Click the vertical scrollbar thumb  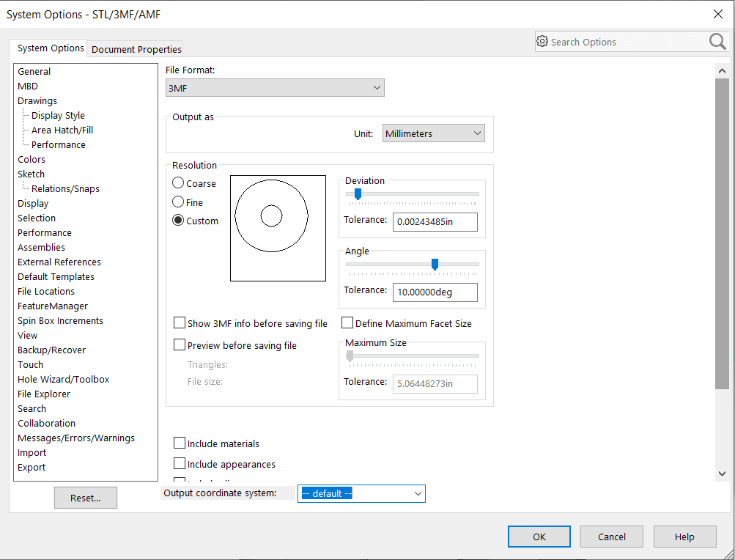point(722,234)
